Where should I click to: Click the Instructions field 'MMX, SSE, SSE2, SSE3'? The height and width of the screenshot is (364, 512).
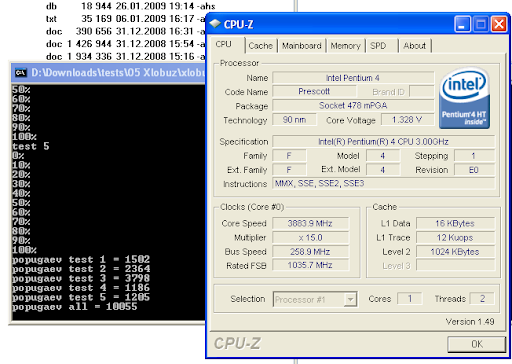pyautogui.click(x=384, y=183)
